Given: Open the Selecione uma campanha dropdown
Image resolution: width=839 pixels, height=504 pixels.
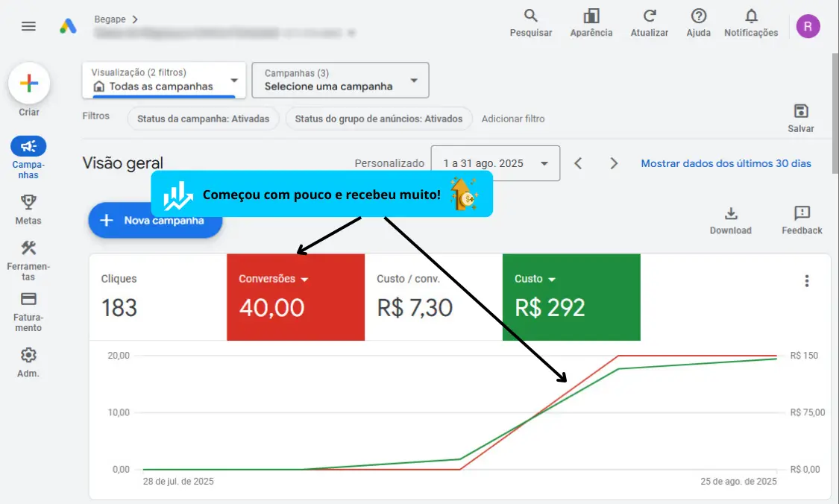Looking at the screenshot, I should 340,80.
